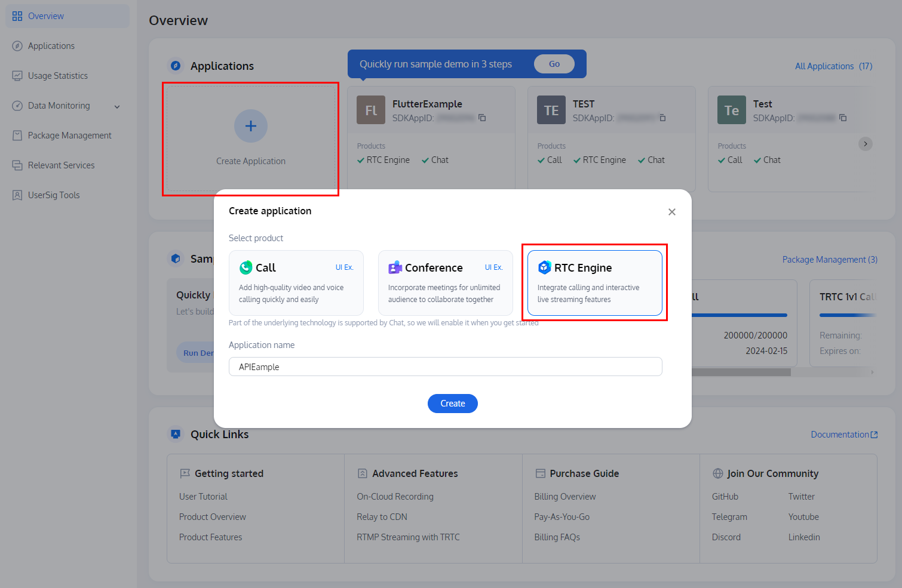Screen dimensions: 902x588
Task: Click the TRTC Call usage progress bar
Action: [x=741, y=315]
